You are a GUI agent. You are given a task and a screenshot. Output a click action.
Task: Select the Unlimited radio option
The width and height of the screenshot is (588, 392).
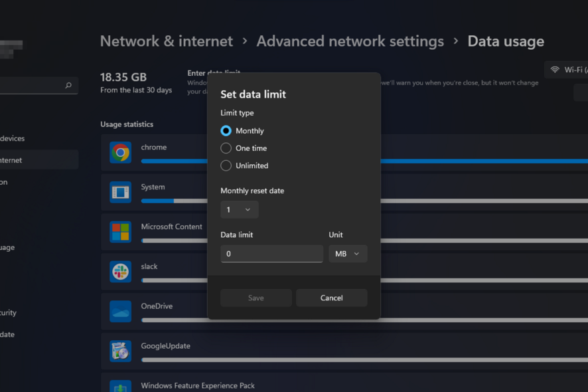[x=226, y=165]
